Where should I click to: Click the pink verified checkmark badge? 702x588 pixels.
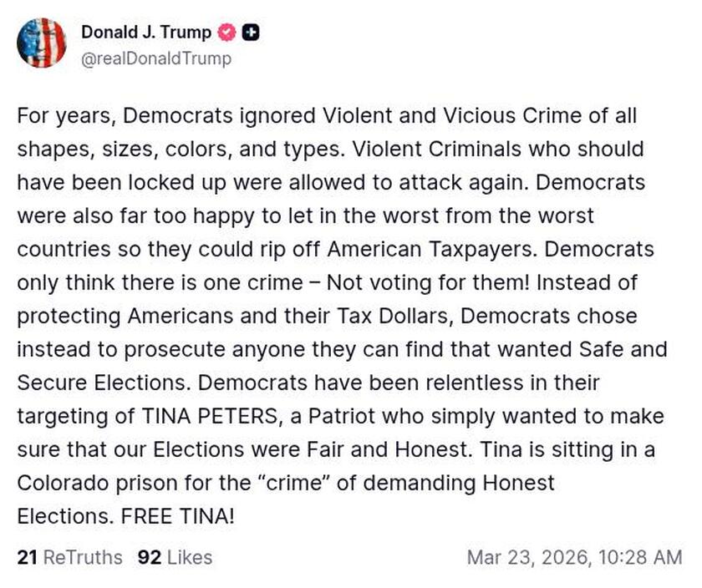[x=224, y=33]
